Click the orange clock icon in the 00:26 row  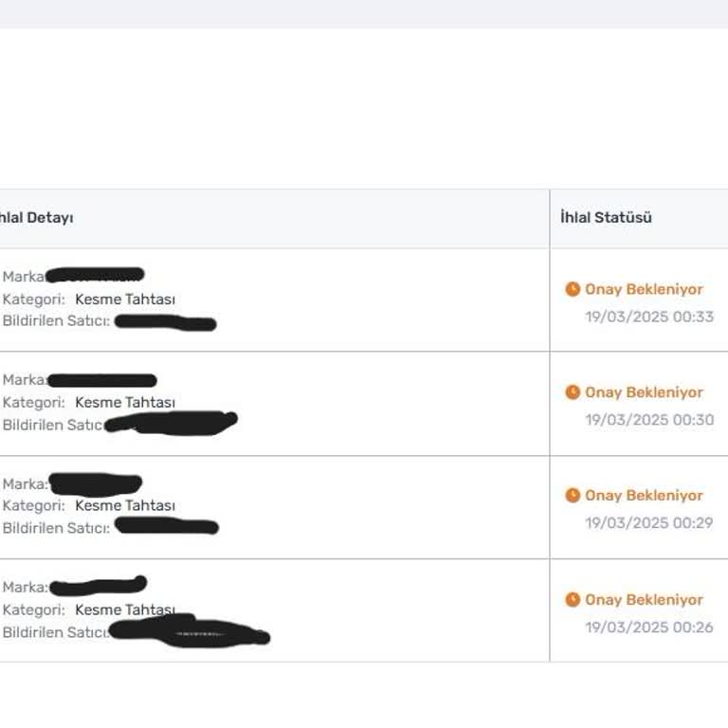click(x=573, y=600)
